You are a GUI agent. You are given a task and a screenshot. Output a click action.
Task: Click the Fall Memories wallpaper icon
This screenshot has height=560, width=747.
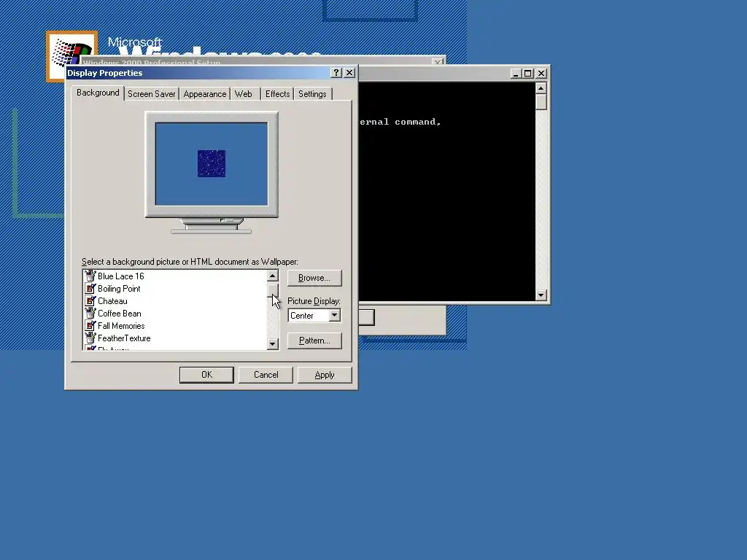click(90, 325)
